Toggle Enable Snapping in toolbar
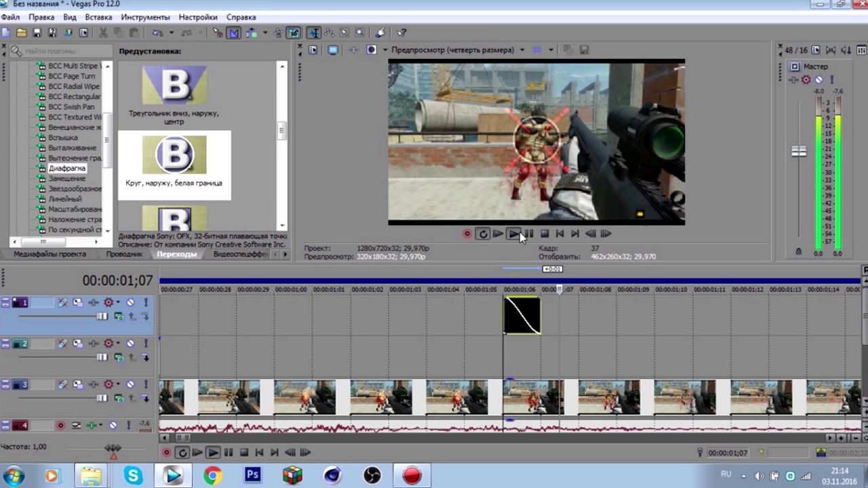868x488 pixels. (x=218, y=33)
